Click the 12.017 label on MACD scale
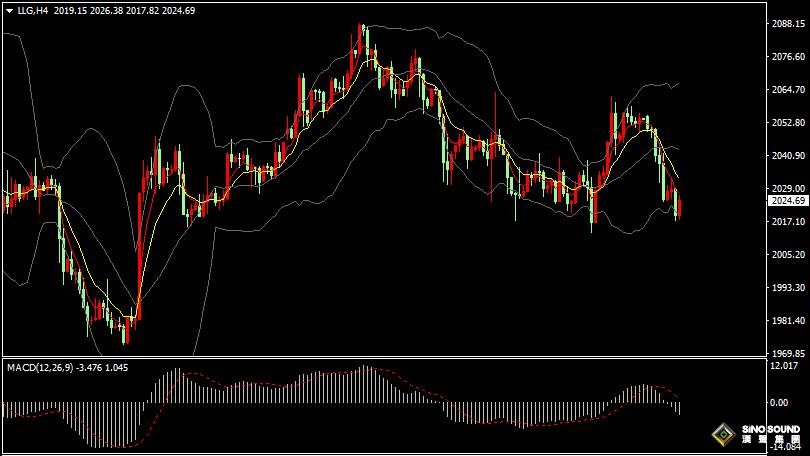Image resolution: width=810 pixels, height=456 pixels. pyautogui.click(x=785, y=365)
